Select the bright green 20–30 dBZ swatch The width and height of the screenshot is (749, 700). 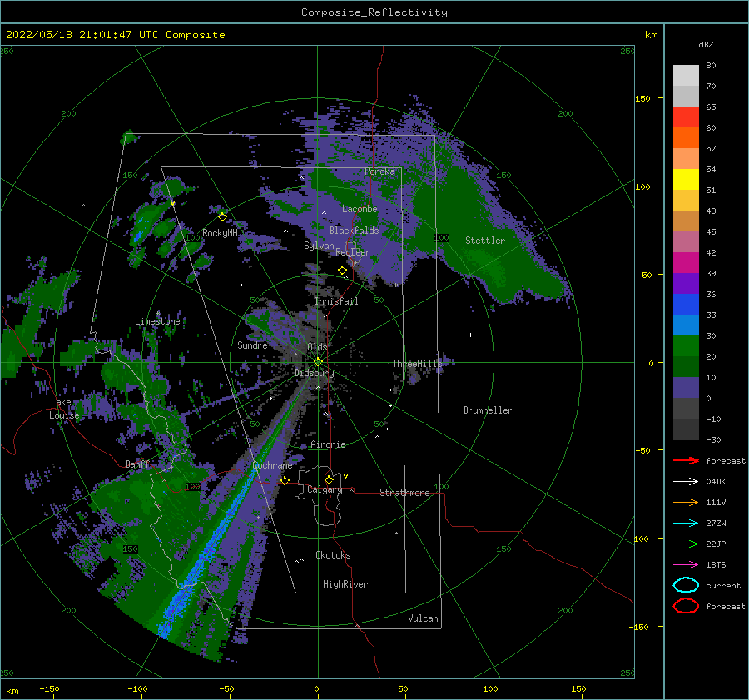click(x=686, y=346)
